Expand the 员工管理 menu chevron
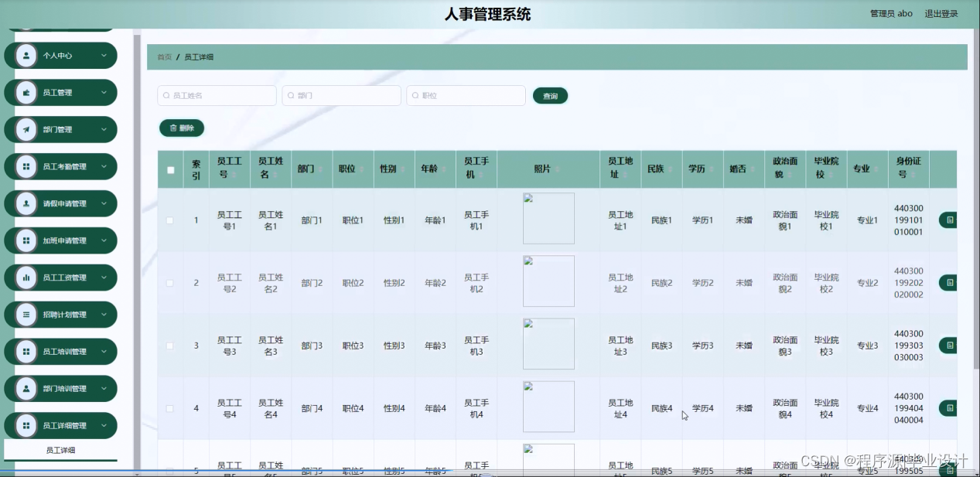This screenshot has height=477, width=980. (x=104, y=93)
